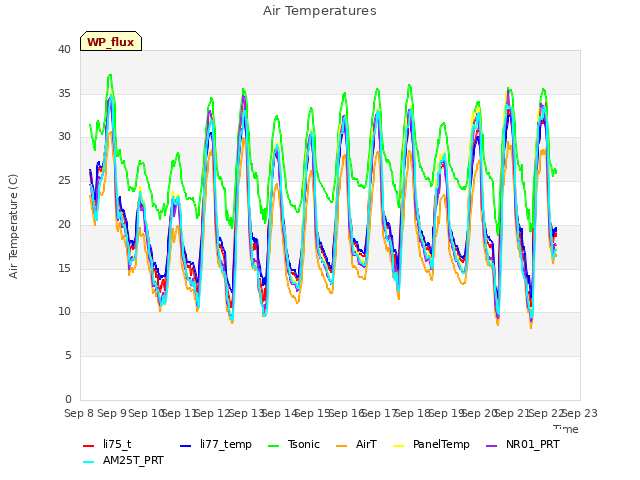This screenshot has width=640, height=480.
Task: Click the Tsonic legend entry
Action: [294, 444]
